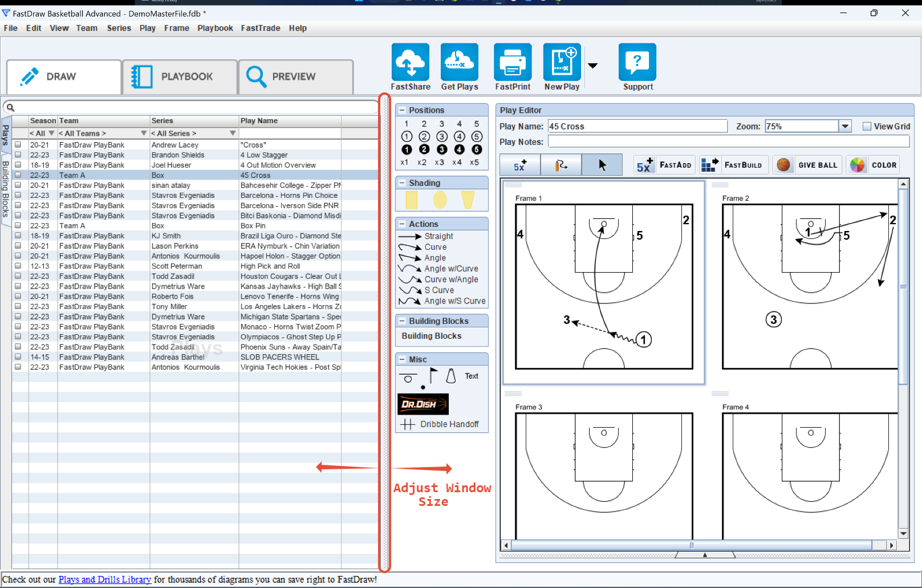Open the Color wheel tool
Image resolution: width=922 pixels, height=588 pixels.
coord(857,165)
